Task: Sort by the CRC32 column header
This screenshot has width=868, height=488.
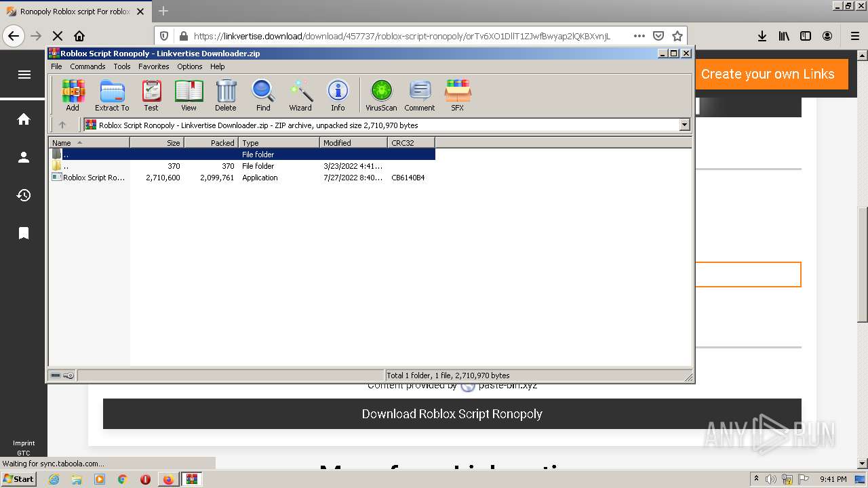Action: tap(411, 142)
